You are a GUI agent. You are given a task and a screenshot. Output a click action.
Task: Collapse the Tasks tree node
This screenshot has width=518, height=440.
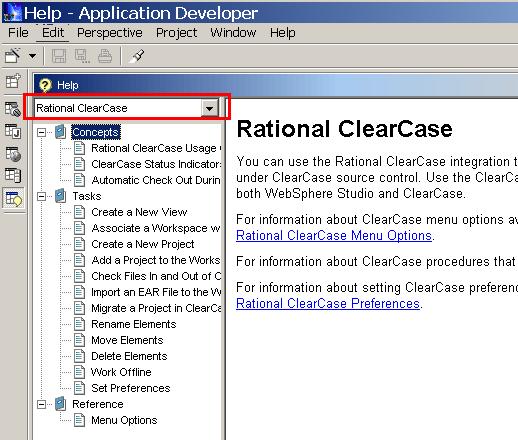(41, 196)
